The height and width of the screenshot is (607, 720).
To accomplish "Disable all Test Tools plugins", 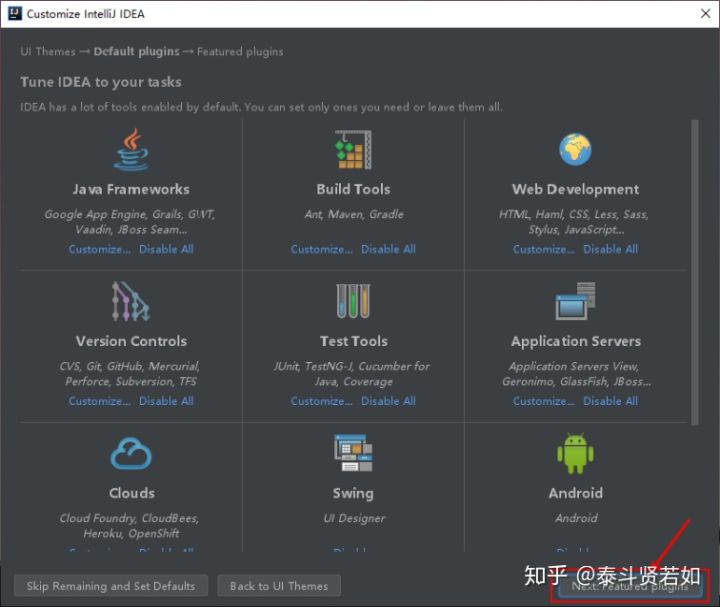I will (388, 401).
